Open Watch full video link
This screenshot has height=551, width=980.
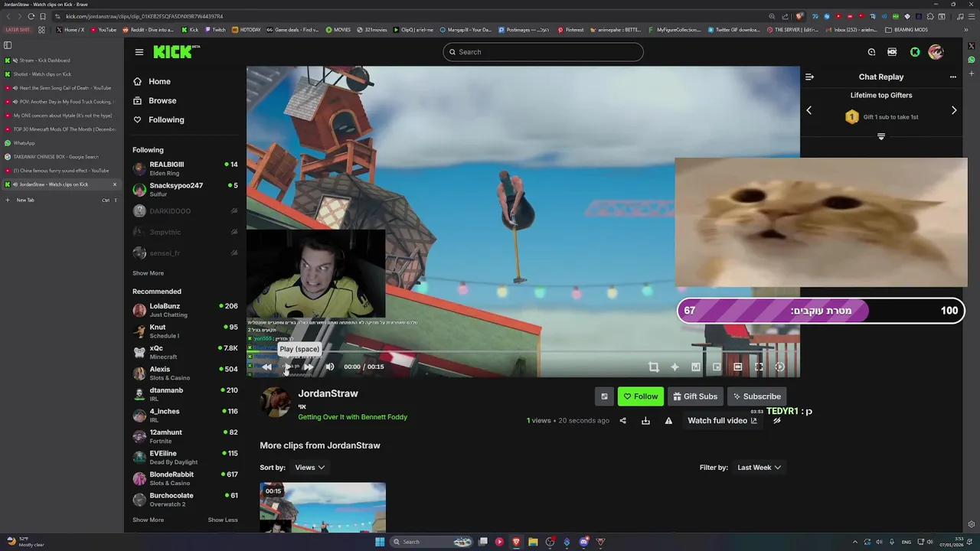click(722, 420)
